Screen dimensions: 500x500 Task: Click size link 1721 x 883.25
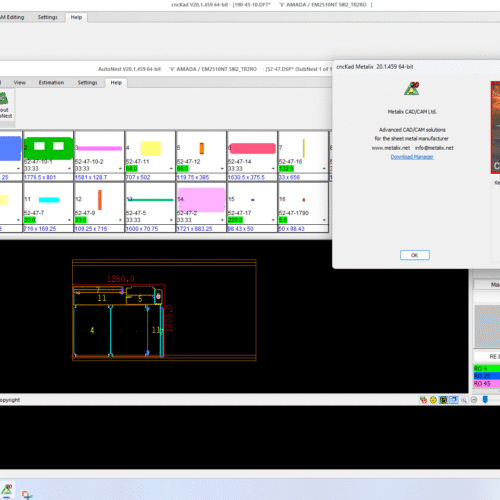[195, 229]
